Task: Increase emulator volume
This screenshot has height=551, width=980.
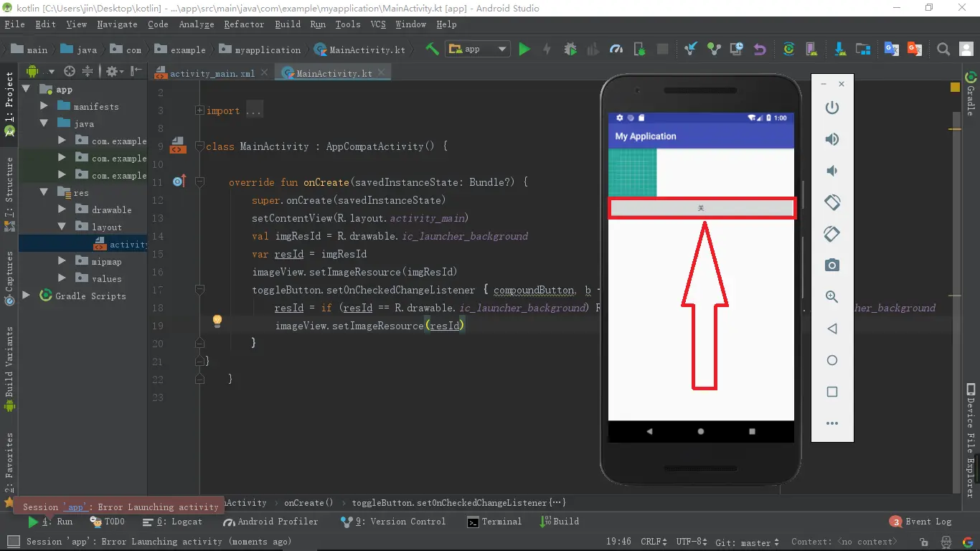Action: click(x=832, y=139)
